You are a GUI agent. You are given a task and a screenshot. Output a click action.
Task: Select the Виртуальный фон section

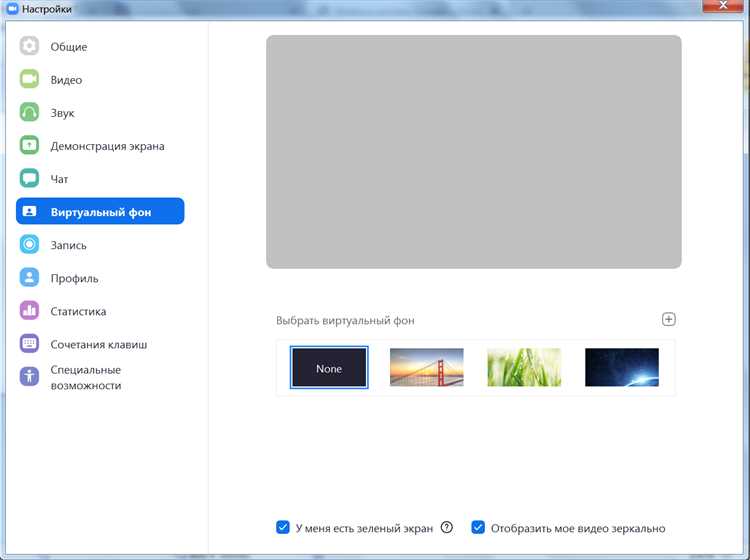tap(100, 211)
